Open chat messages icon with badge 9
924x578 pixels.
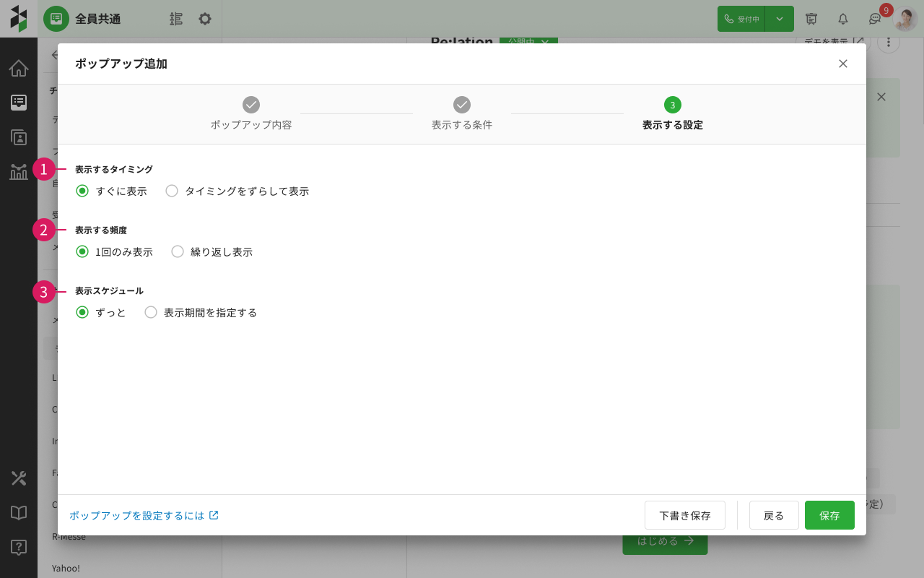pos(875,19)
